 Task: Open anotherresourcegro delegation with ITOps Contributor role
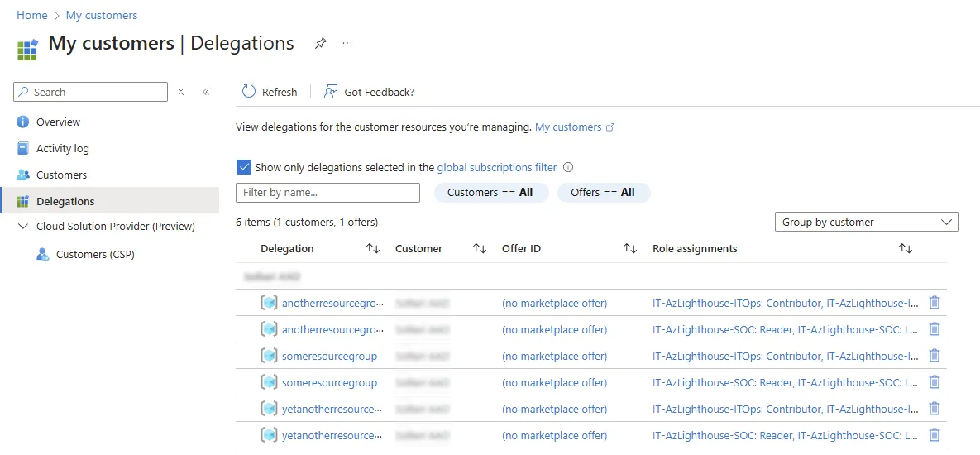[x=332, y=303]
